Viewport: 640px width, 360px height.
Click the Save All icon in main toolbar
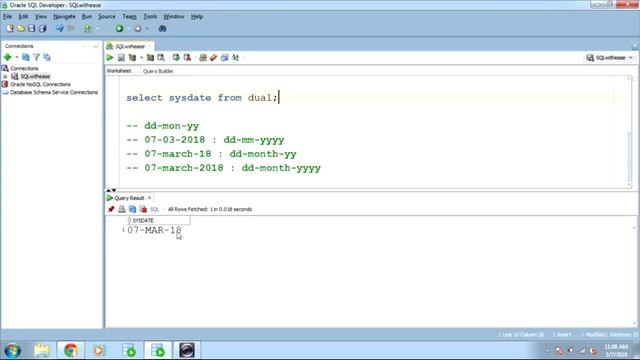42,28
